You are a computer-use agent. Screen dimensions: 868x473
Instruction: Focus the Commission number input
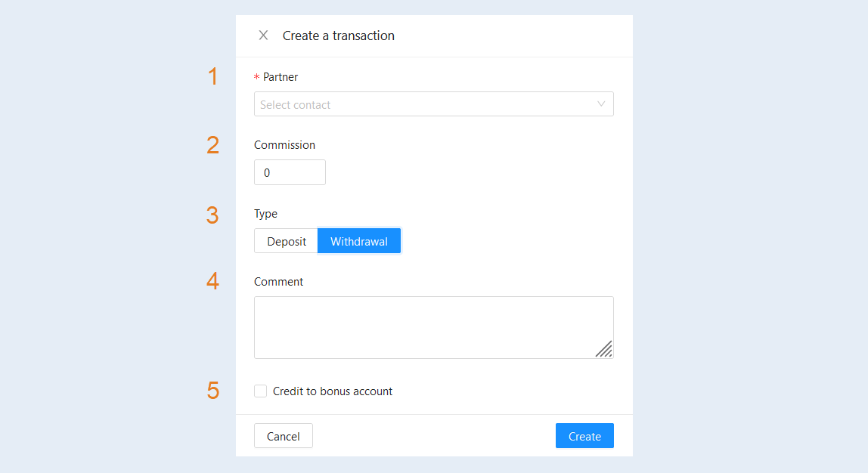click(x=290, y=172)
